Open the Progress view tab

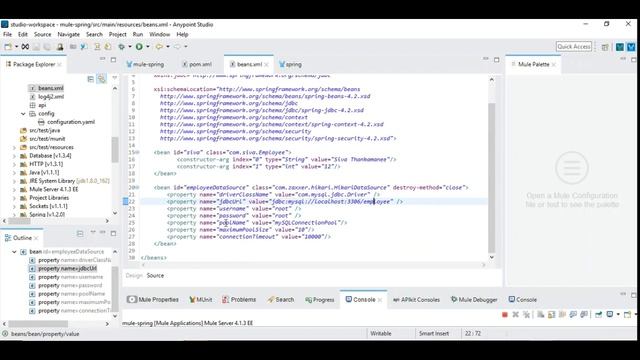tap(320, 300)
